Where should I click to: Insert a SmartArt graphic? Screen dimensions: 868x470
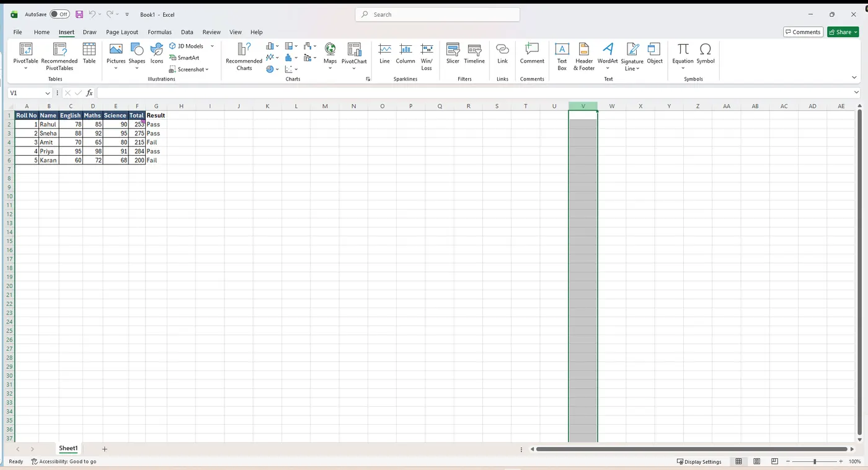[184, 58]
